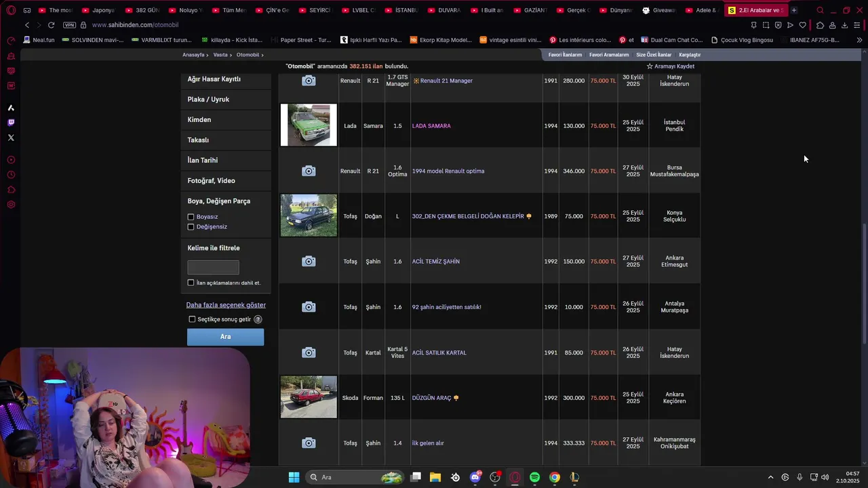The width and height of the screenshot is (868, 488).
Task: Open Discord from the taskbar
Action: tap(475, 477)
